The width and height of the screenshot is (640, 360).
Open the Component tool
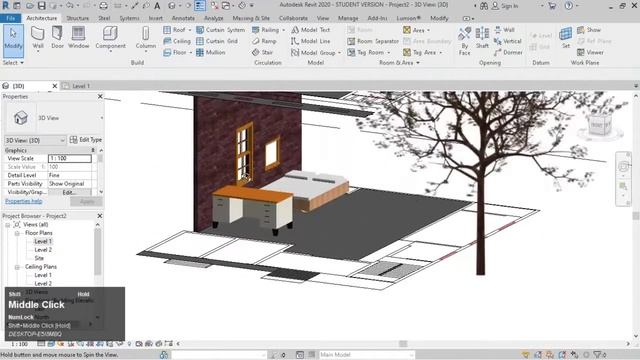point(110,38)
